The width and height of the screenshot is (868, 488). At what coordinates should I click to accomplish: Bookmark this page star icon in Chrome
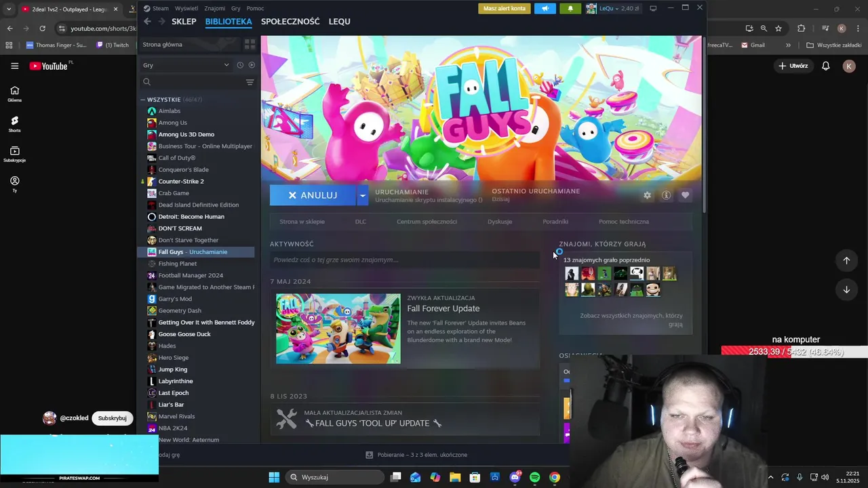[x=778, y=28]
